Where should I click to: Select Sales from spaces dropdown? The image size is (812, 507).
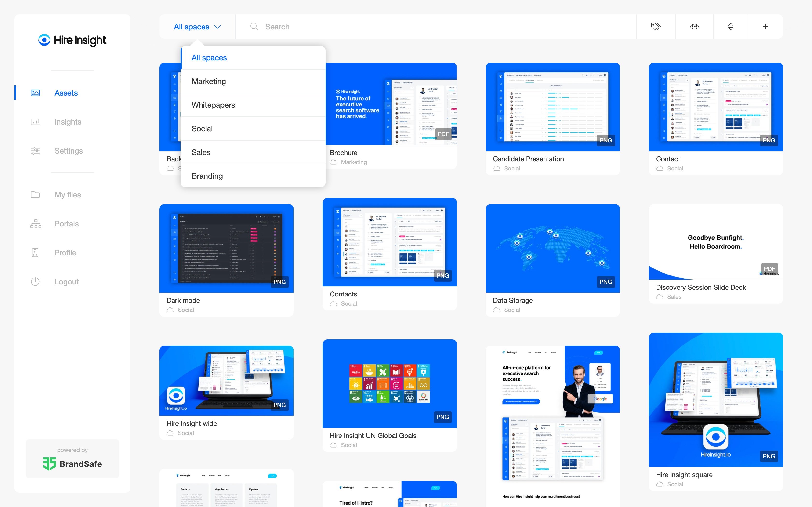pos(201,152)
